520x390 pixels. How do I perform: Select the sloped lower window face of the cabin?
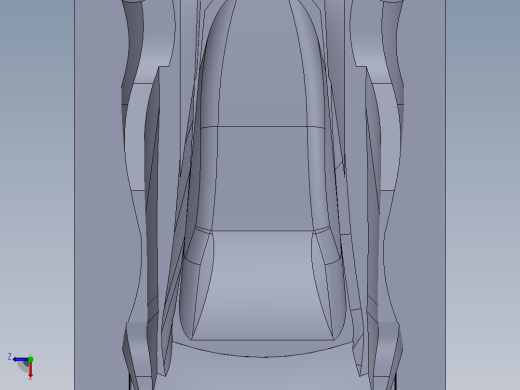pyautogui.click(x=263, y=285)
